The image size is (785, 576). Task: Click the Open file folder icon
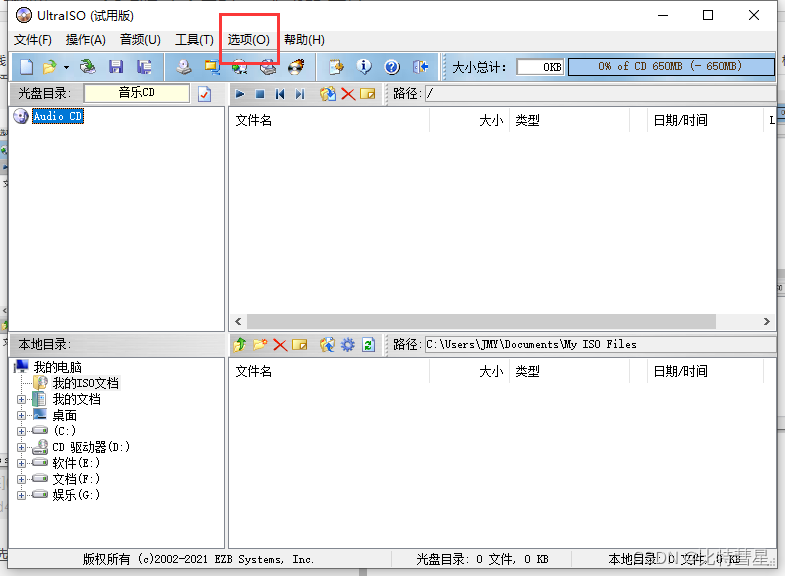50,67
